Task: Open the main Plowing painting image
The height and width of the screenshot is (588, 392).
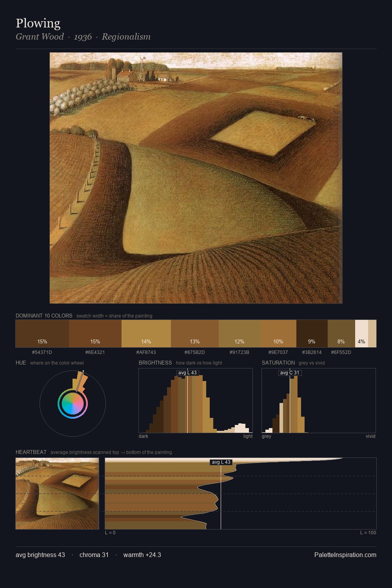Action: [x=196, y=178]
